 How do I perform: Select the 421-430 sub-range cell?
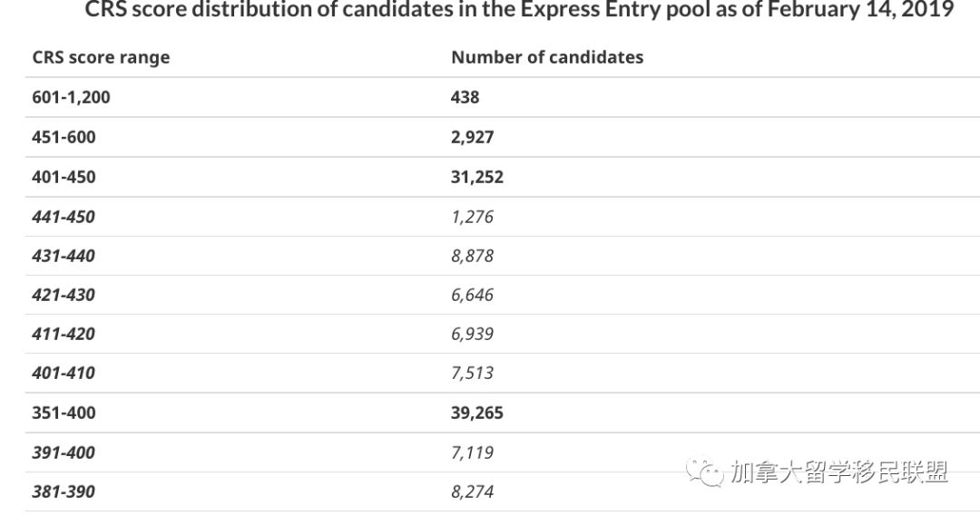(64, 295)
